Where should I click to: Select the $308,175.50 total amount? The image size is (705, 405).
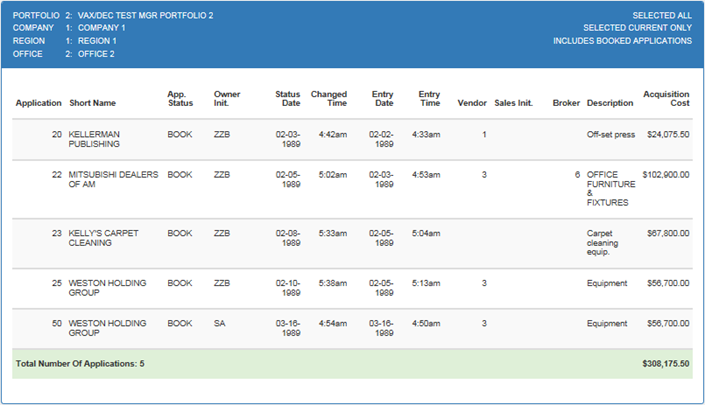pos(665,364)
